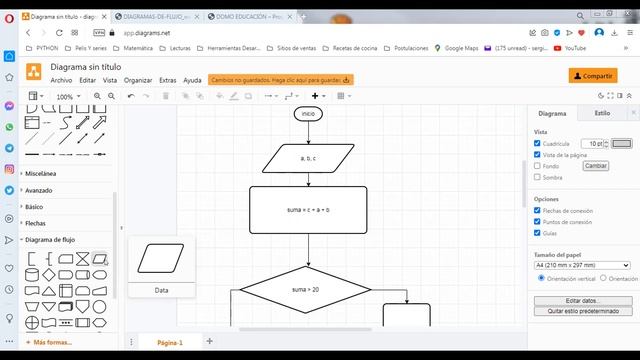Enable the Sombra shadow checkbox
The height and width of the screenshot is (360, 640).
[537, 177]
